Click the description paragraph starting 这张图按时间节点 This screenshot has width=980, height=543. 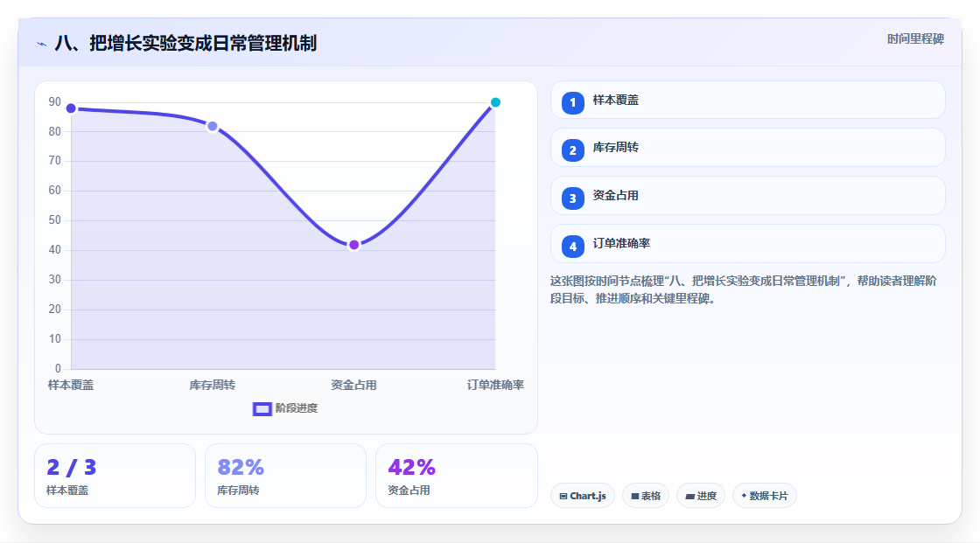[x=743, y=290]
